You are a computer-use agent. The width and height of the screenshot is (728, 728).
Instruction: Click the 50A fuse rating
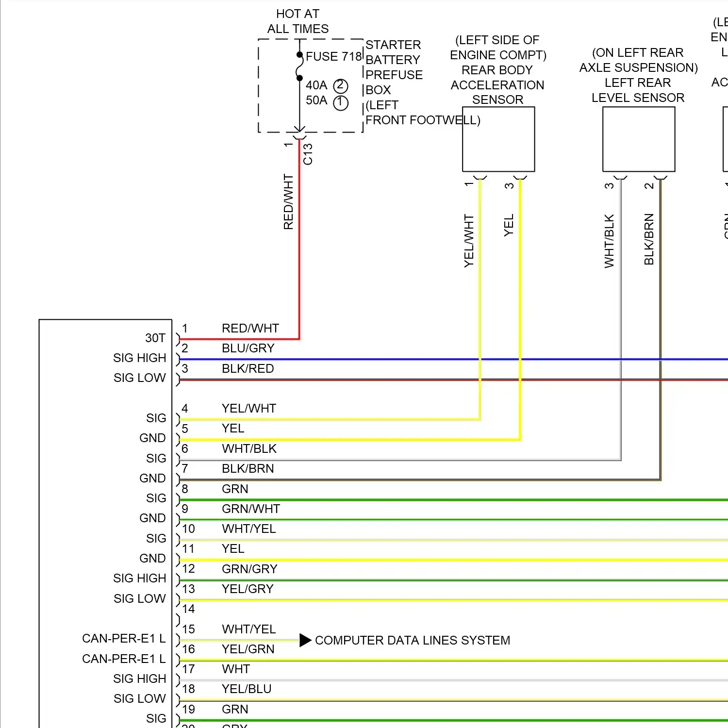[x=316, y=100]
